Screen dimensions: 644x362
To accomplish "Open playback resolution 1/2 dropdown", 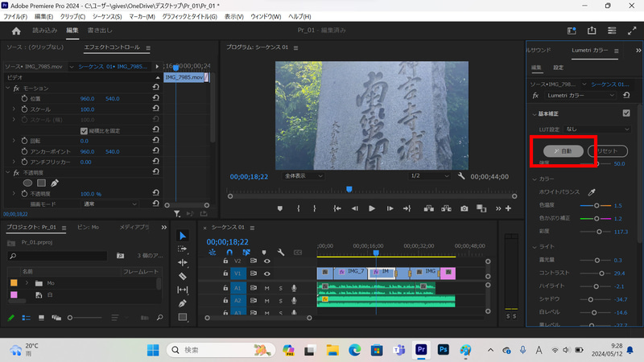I will pyautogui.click(x=429, y=176).
